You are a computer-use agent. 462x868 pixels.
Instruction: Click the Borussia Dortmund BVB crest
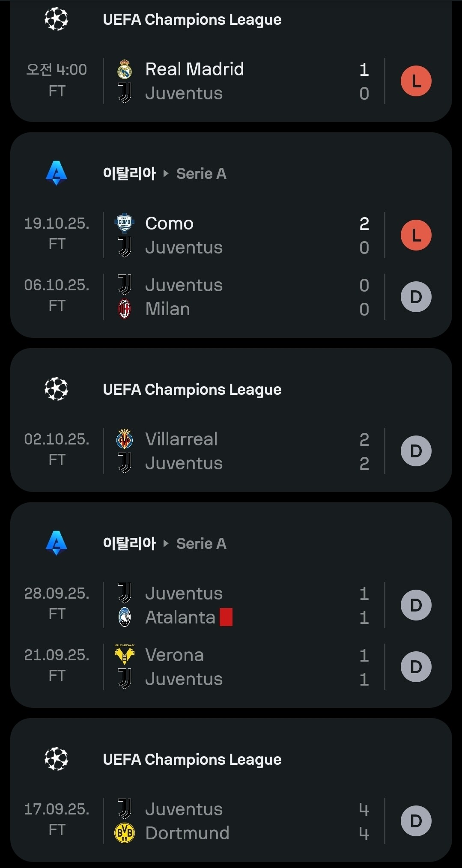[x=125, y=833]
